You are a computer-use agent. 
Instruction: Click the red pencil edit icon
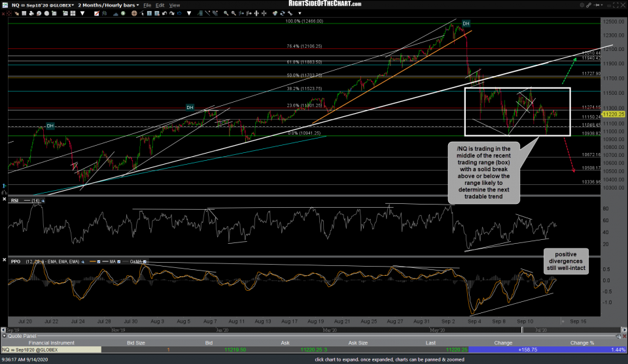click(97, 13)
